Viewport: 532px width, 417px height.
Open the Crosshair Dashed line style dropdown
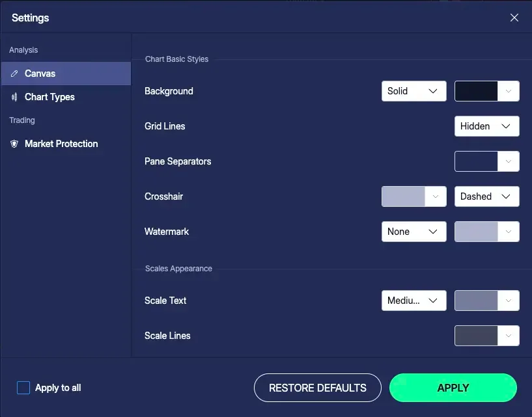point(486,196)
